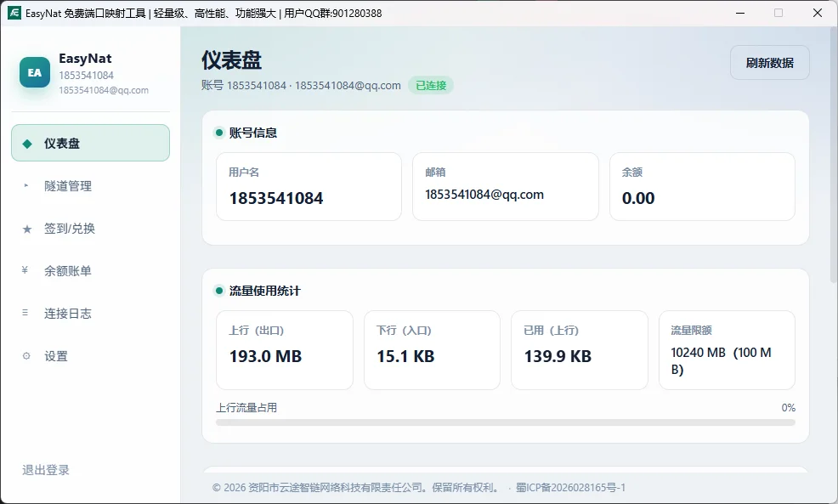The image size is (838, 504).
Task: Click the 余额 card showing 0.00
Action: [702, 186]
